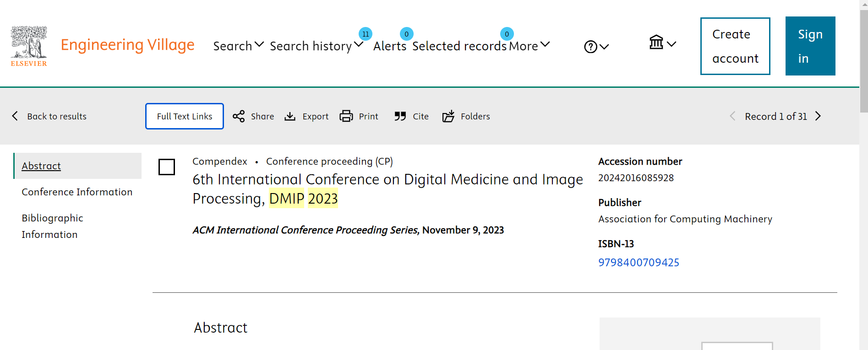Click the 'Compendex' database label

click(x=220, y=161)
